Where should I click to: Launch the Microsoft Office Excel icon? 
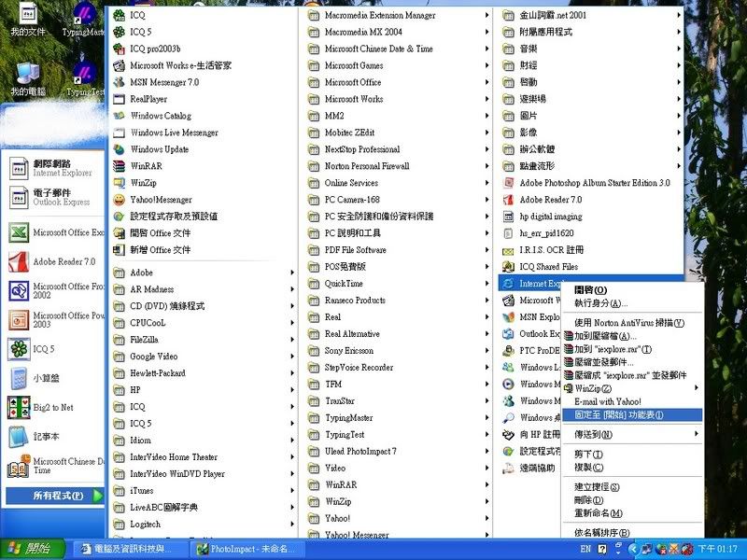coord(19,232)
